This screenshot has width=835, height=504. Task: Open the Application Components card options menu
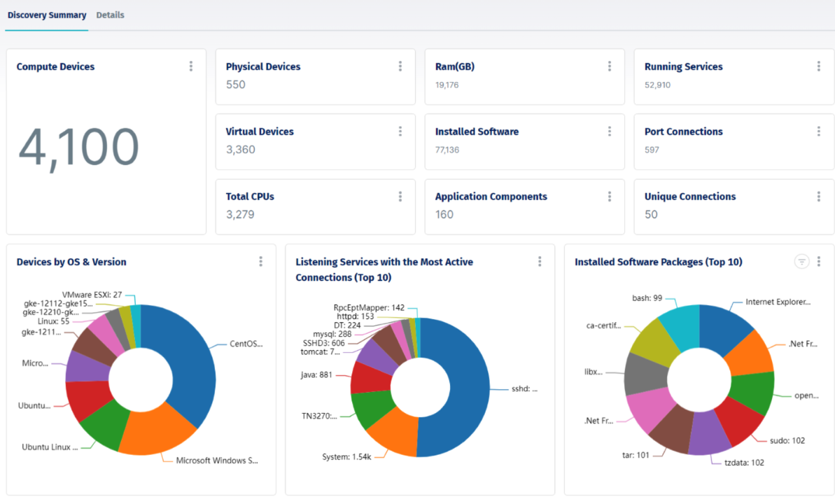(x=609, y=196)
